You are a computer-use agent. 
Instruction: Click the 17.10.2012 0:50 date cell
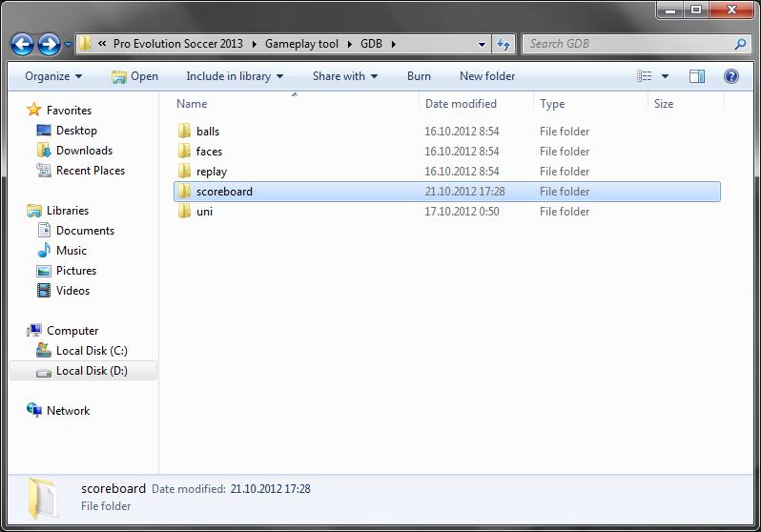coord(462,212)
